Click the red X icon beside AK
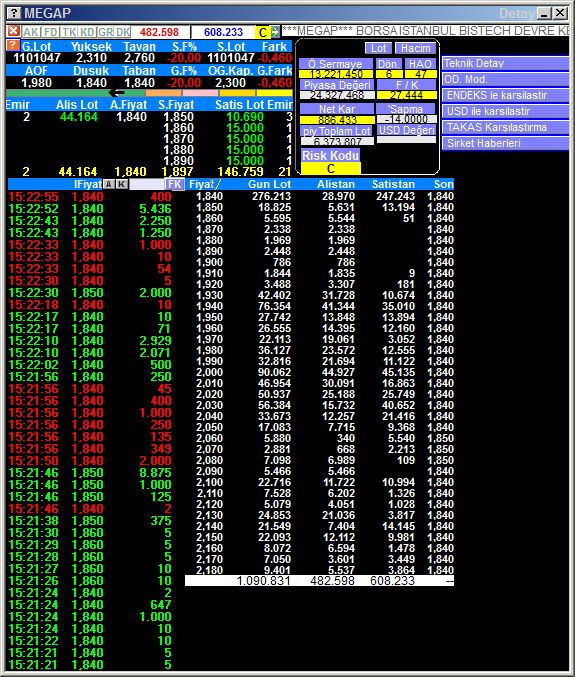 [13, 31]
